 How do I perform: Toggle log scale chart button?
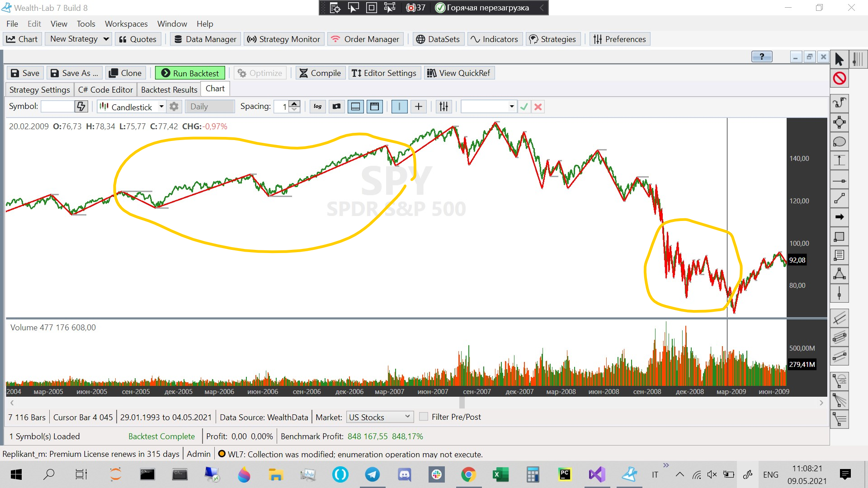point(317,107)
